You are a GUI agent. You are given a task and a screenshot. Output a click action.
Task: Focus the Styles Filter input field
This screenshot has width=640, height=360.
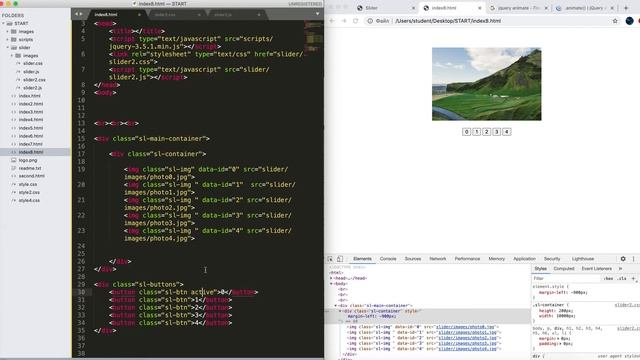coord(567,278)
